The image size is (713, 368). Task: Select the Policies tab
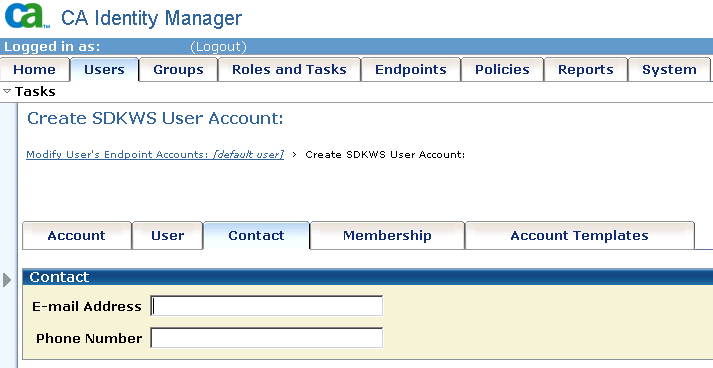point(502,70)
